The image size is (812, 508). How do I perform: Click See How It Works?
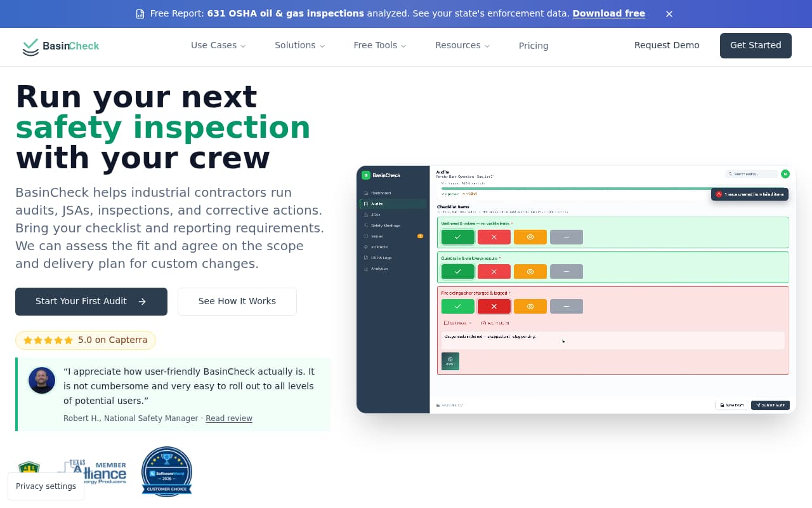(237, 302)
